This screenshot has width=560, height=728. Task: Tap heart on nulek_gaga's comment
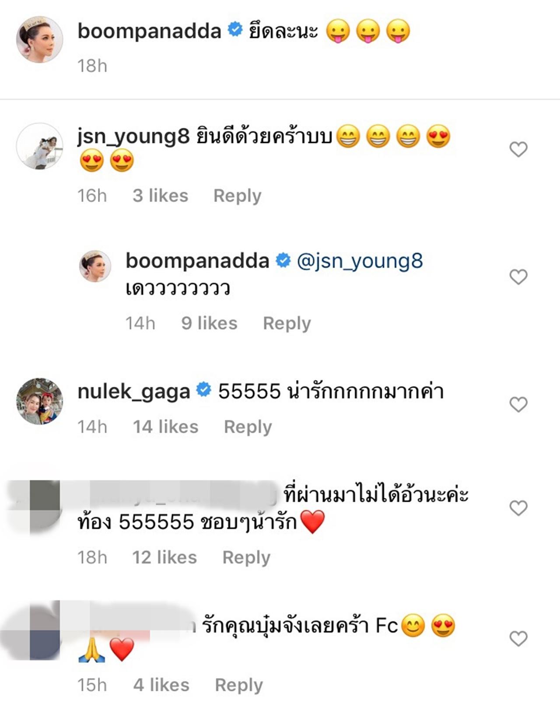518,405
